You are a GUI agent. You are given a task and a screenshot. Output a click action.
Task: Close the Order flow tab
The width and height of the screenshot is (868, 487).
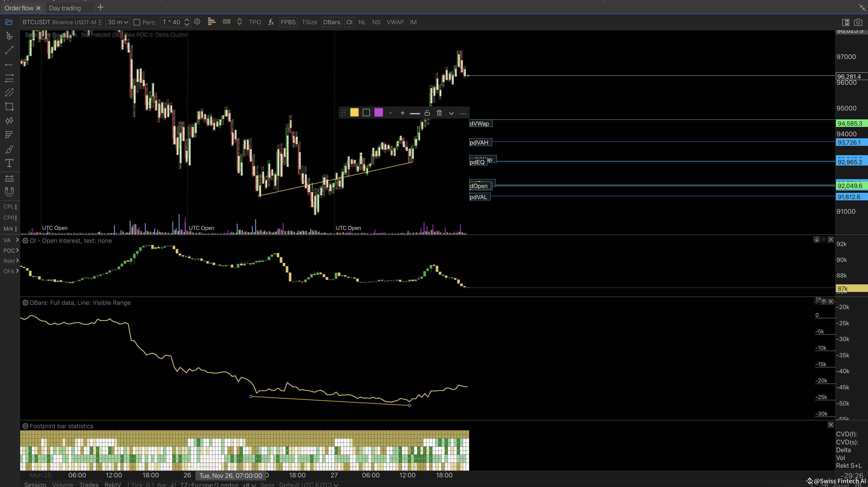tap(38, 8)
